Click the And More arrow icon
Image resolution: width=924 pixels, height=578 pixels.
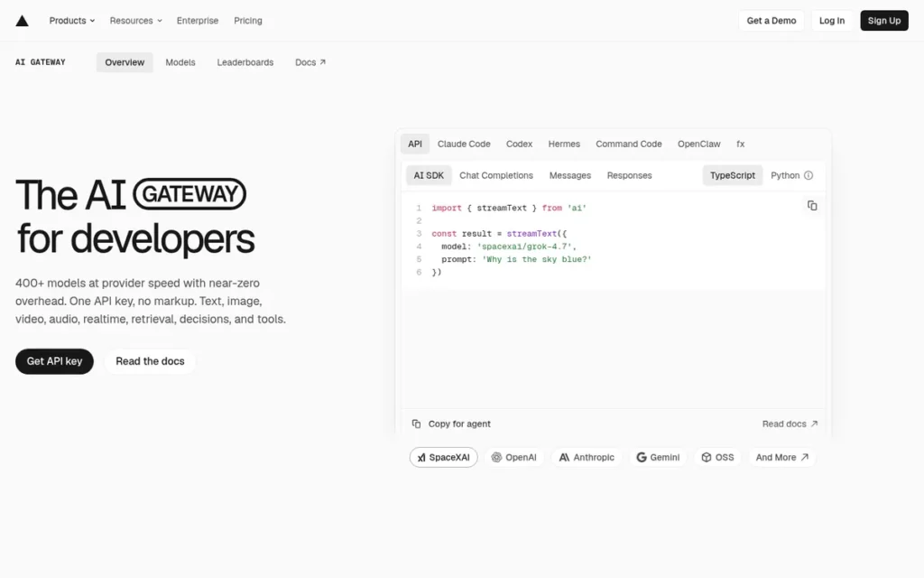pyautogui.click(x=804, y=457)
